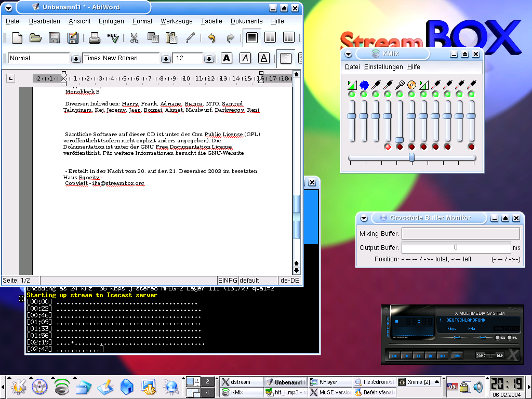Apply italic with the slanted A button
The image size is (532, 399).
coord(245,58)
